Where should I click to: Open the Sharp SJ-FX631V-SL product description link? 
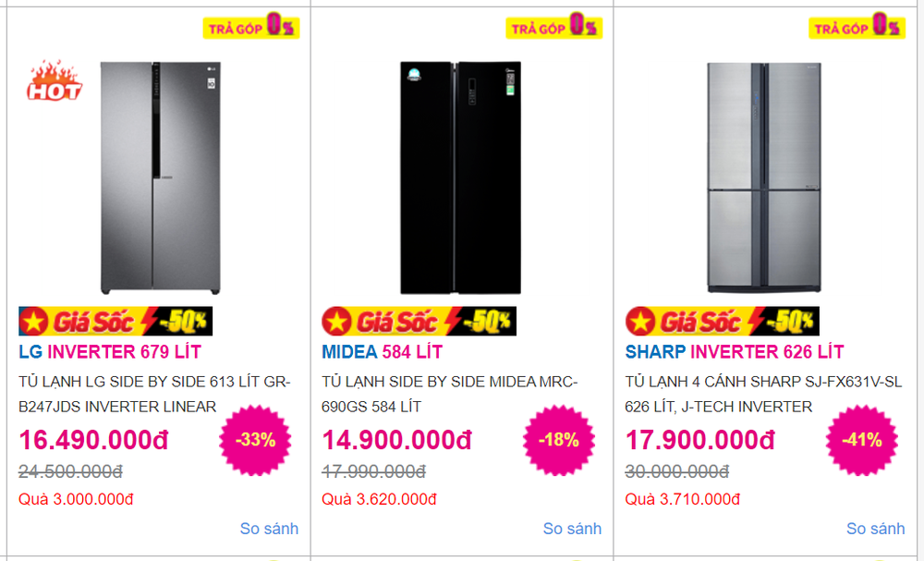(x=763, y=394)
